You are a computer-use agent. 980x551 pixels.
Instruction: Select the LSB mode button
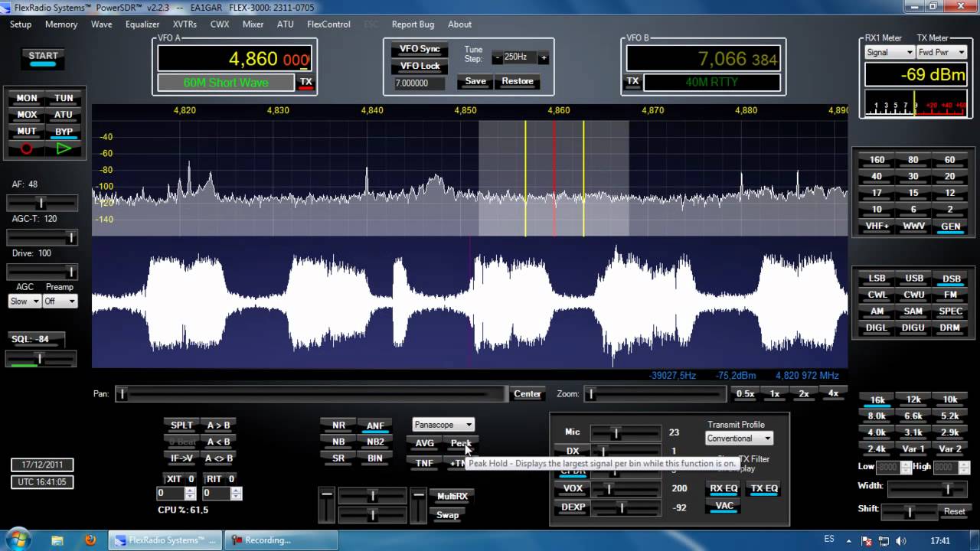pos(877,279)
